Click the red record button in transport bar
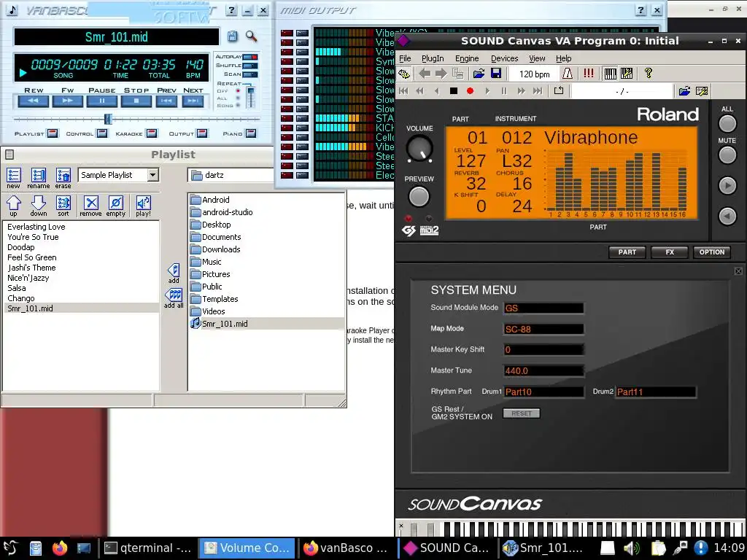 470,90
